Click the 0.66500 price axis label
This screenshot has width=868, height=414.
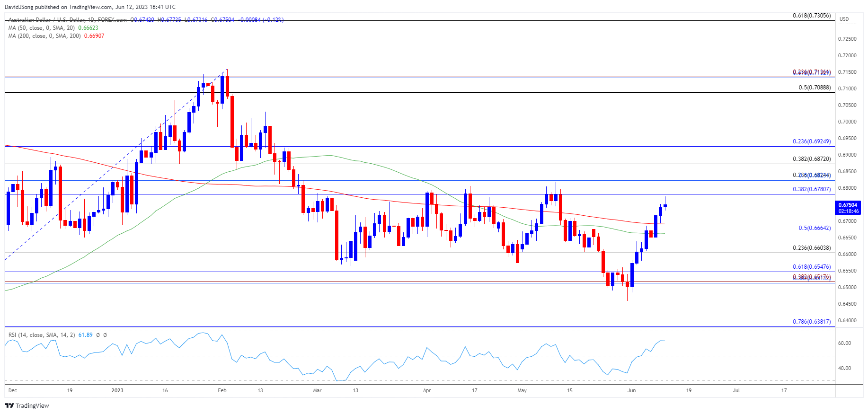click(x=847, y=238)
